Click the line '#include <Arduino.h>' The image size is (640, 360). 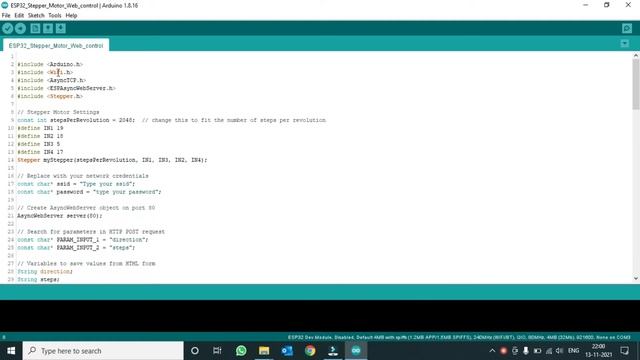tap(50, 64)
